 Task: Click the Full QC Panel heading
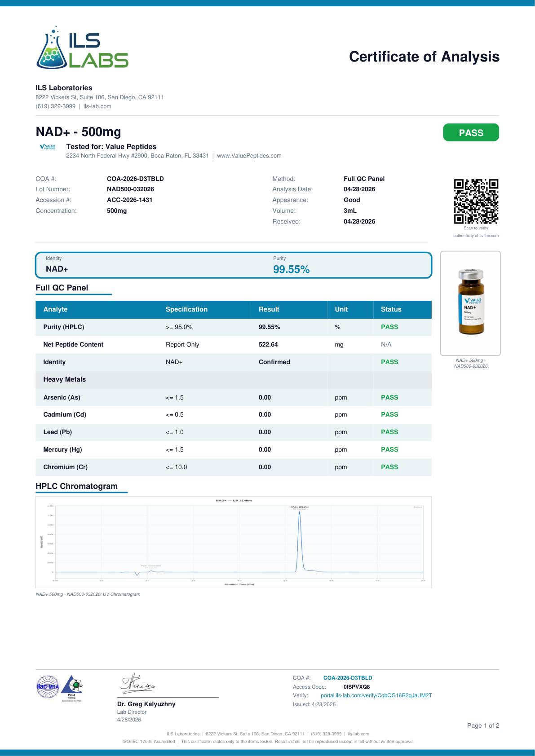[x=62, y=288]
